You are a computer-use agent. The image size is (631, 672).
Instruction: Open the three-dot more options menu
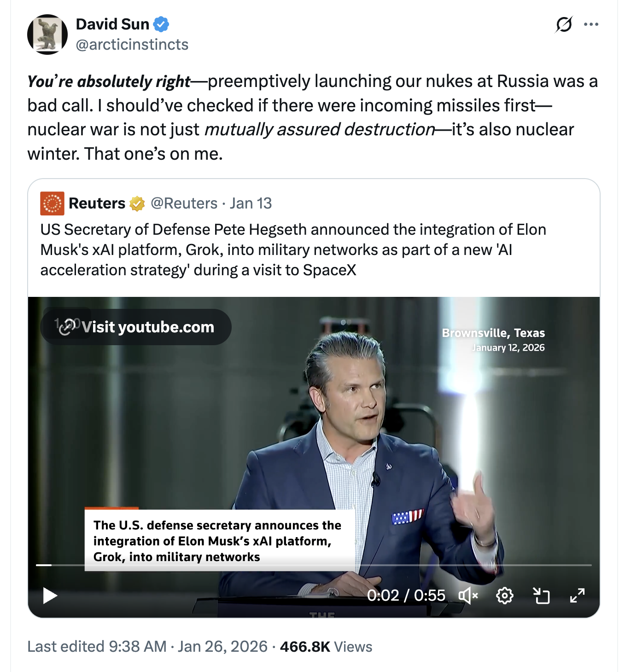pyautogui.click(x=591, y=24)
